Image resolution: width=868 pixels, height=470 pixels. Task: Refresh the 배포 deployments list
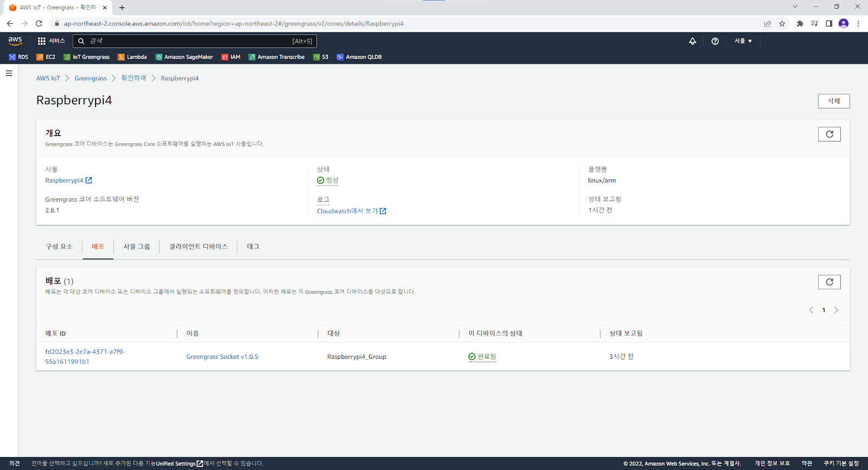(x=829, y=282)
